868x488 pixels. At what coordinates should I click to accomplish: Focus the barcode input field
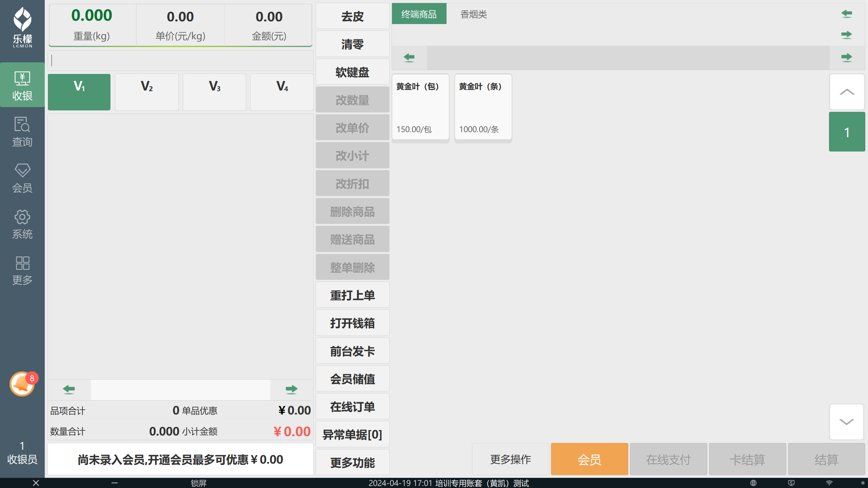[x=180, y=61]
